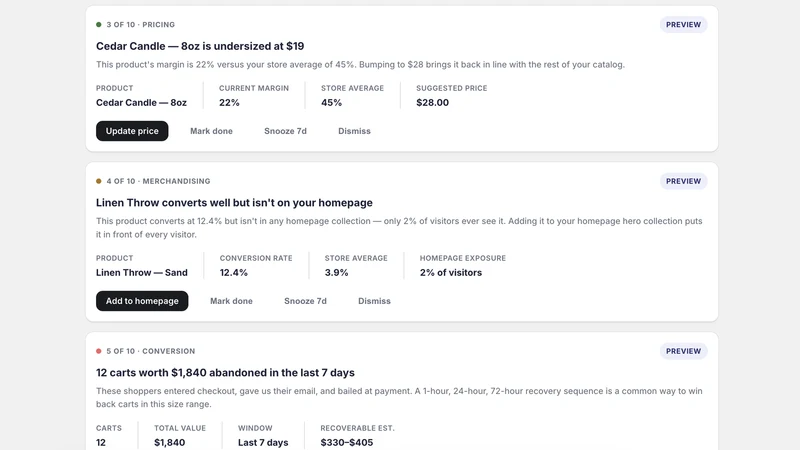The height and width of the screenshot is (450, 800).
Task: Click the Add to homepage button
Action: pos(142,301)
